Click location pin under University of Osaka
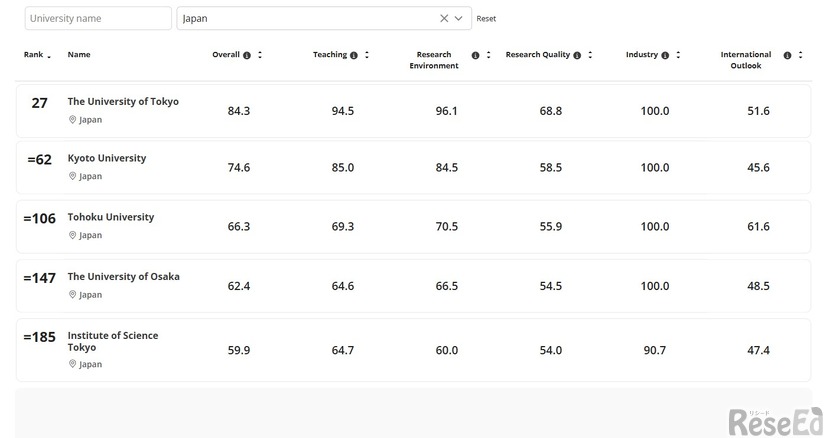Viewport: 826px width, 438px height. click(73, 295)
